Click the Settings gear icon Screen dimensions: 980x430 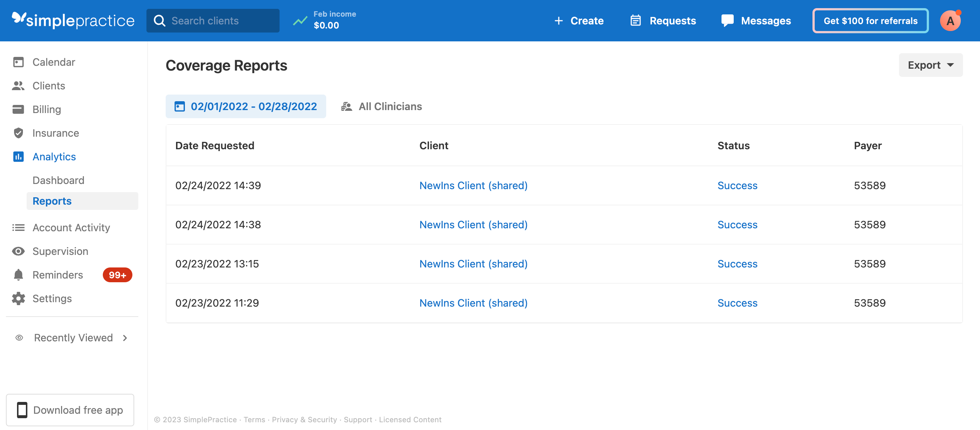pyautogui.click(x=18, y=298)
